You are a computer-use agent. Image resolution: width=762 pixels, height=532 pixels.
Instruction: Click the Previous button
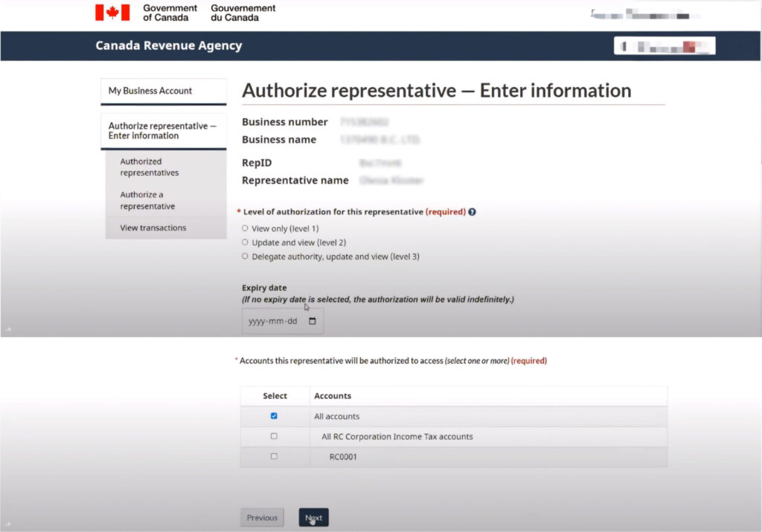tap(262, 518)
